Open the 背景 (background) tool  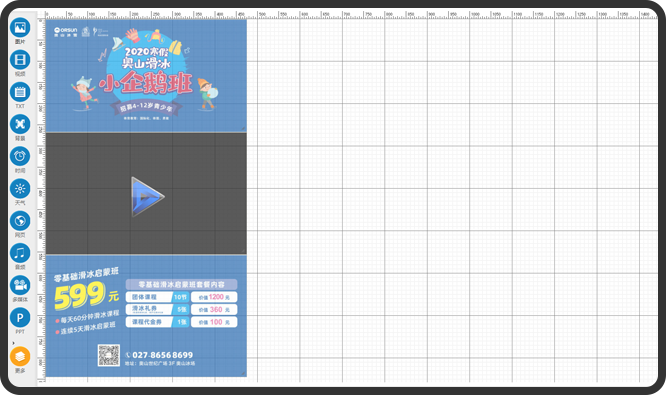(20, 124)
